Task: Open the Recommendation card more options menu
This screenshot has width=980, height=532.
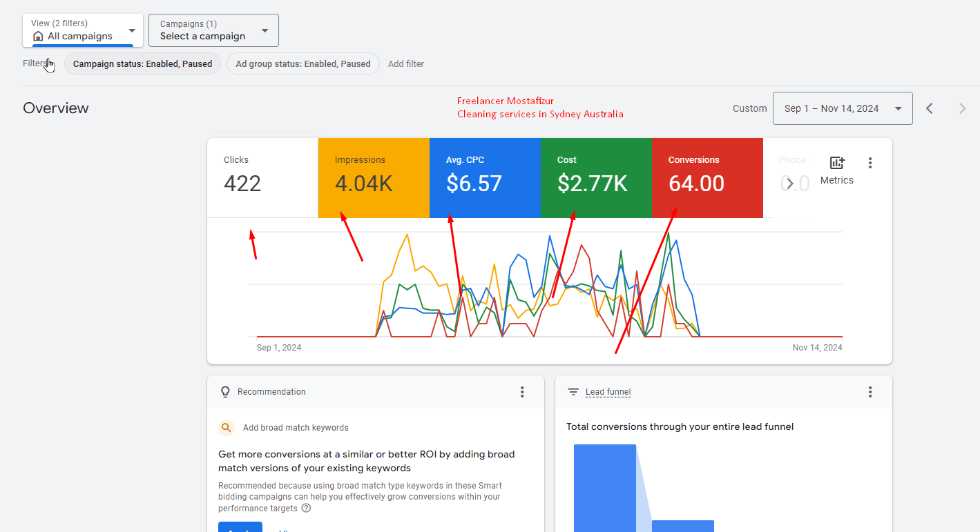Action: coord(522,392)
